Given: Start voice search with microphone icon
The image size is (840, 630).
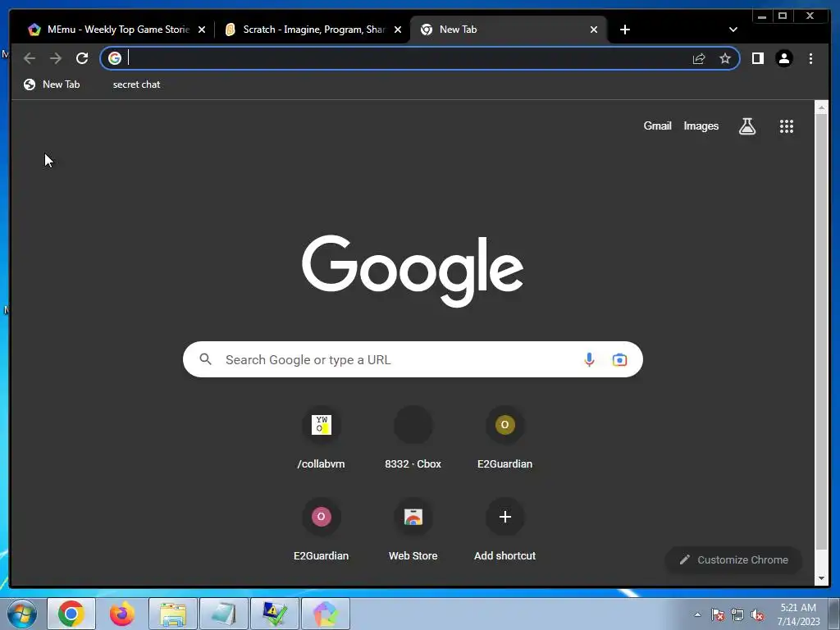Looking at the screenshot, I should (589, 359).
